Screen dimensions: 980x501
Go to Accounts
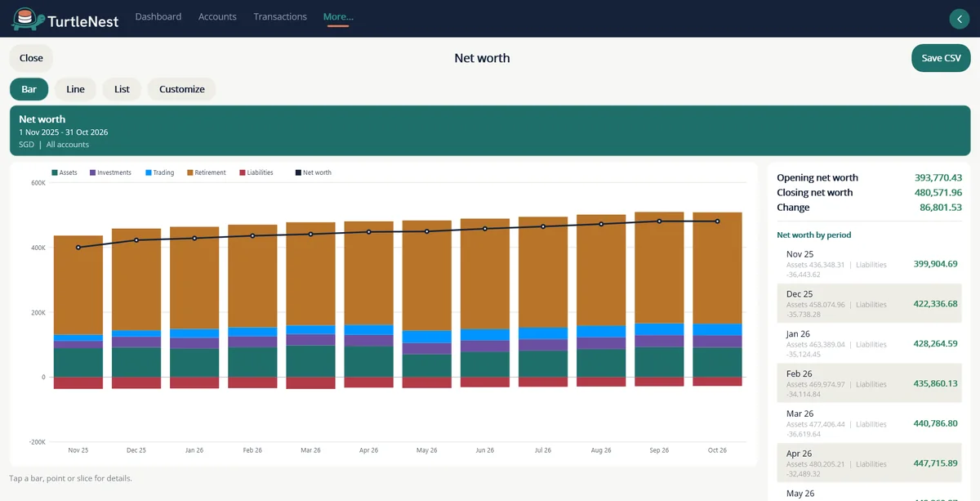click(217, 16)
